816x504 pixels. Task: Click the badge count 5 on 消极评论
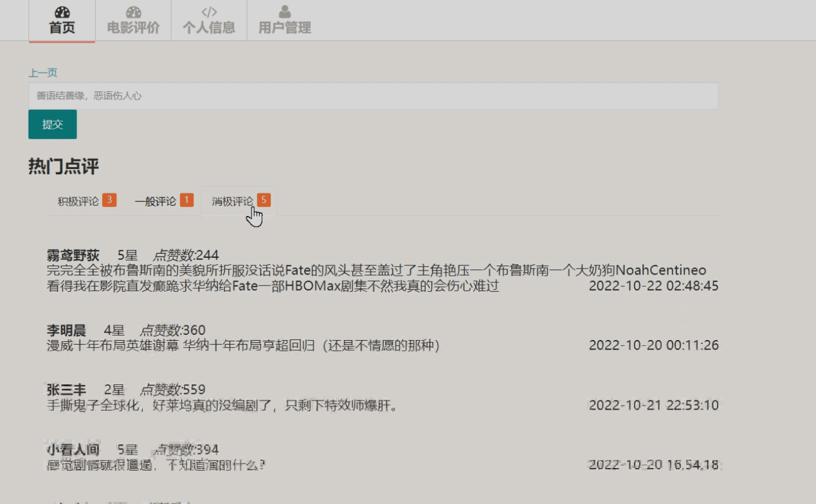pos(264,201)
